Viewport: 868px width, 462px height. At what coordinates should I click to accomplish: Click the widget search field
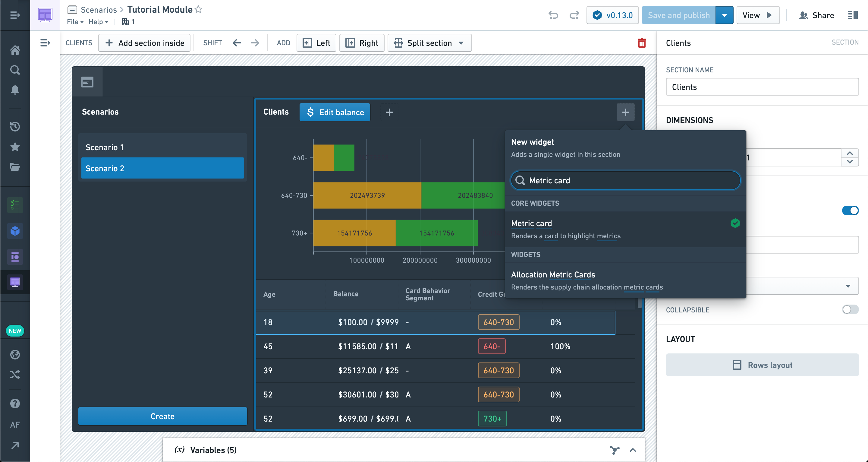[625, 180]
